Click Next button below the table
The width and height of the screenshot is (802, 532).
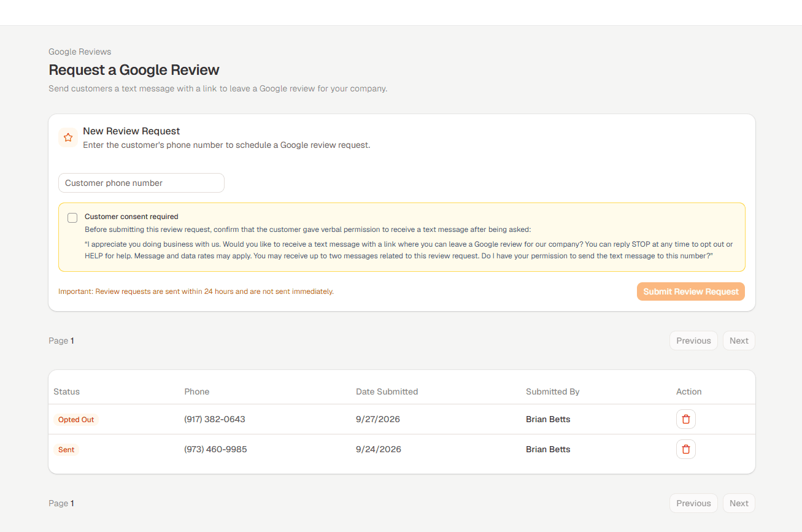tap(739, 503)
